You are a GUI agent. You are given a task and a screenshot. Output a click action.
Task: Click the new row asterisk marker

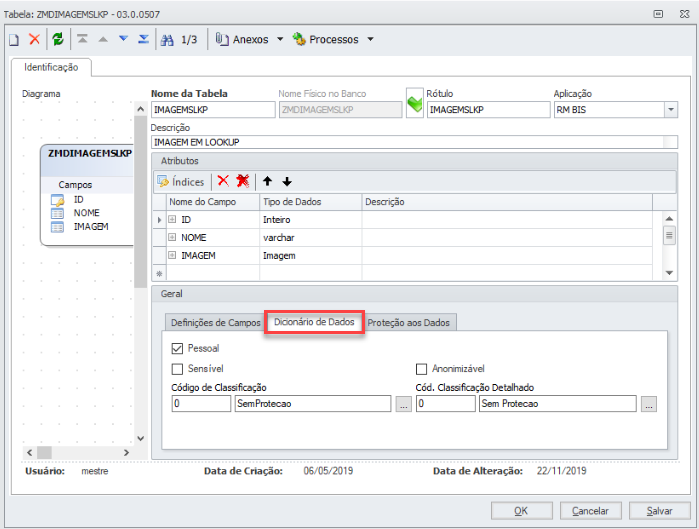coord(159,273)
